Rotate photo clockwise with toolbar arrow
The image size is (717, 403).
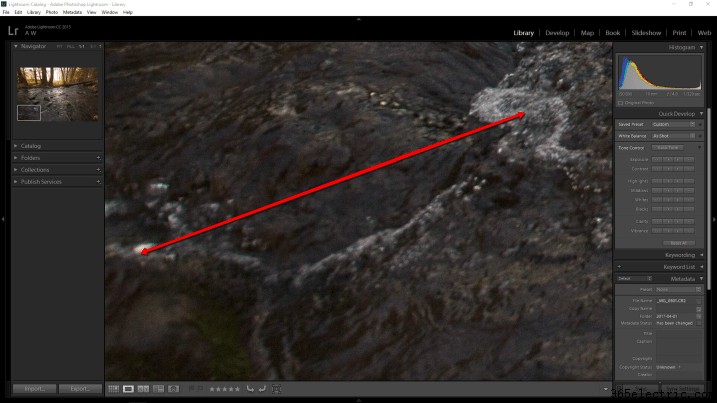click(262, 389)
